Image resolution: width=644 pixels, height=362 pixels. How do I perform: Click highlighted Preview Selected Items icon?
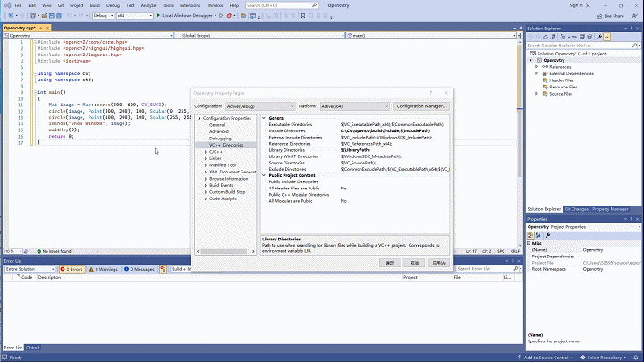pyautogui.click(x=606, y=37)
